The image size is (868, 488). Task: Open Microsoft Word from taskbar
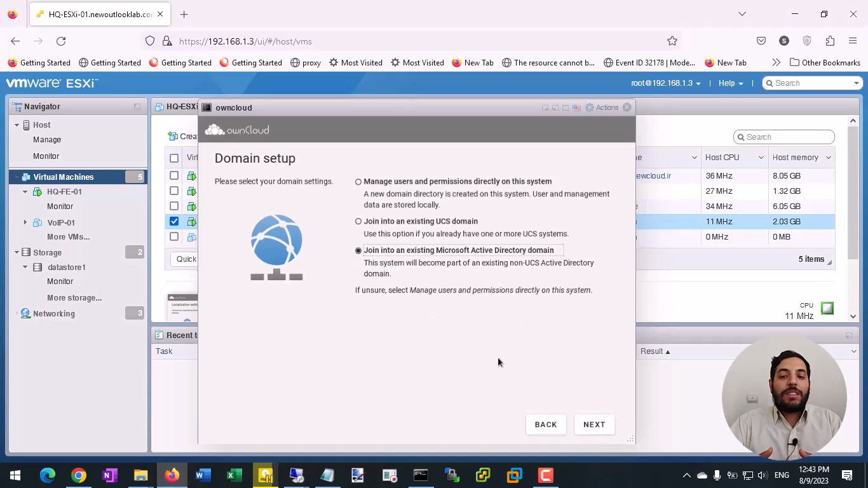click(x=203, y=475)
